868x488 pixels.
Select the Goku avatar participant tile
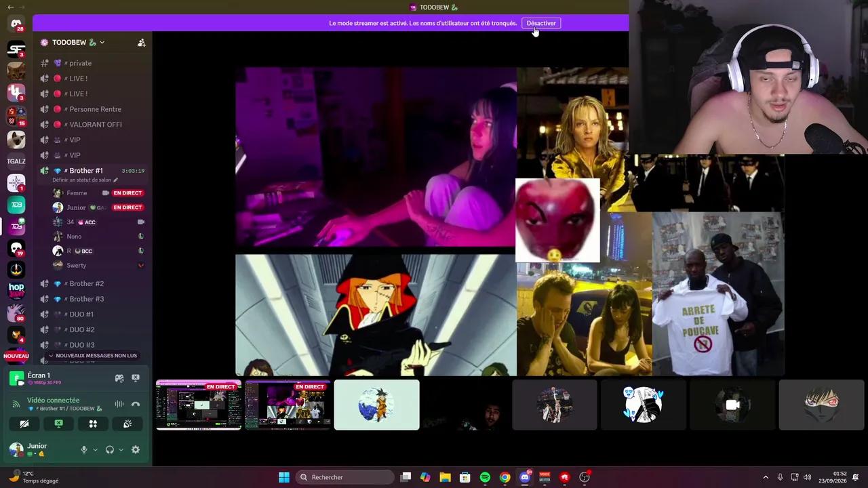click(377, 405)
